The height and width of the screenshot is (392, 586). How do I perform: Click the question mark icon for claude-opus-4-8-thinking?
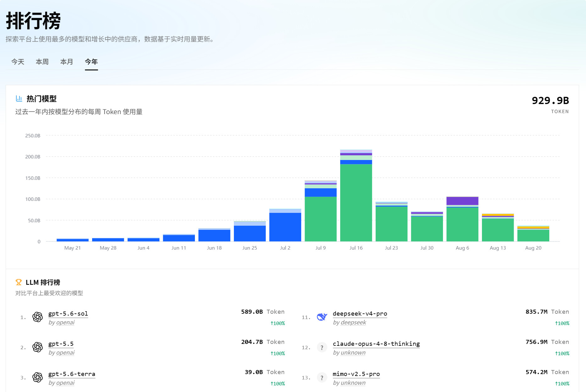(322, 347)
